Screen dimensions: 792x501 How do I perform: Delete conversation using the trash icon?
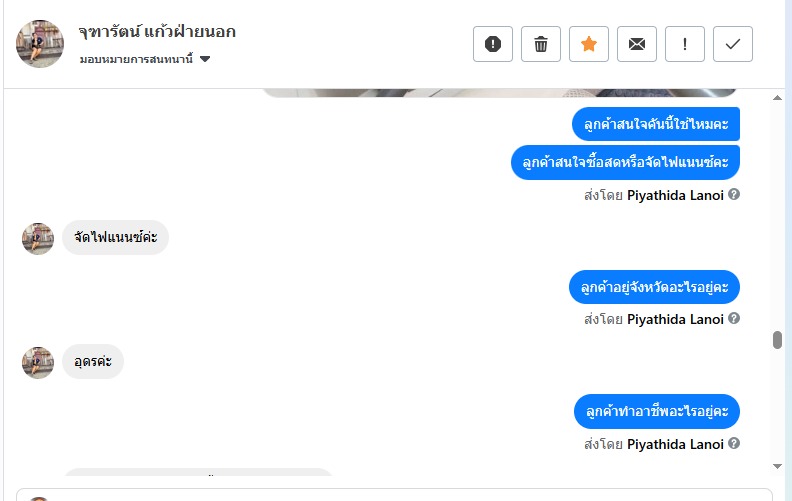point(541,44)
